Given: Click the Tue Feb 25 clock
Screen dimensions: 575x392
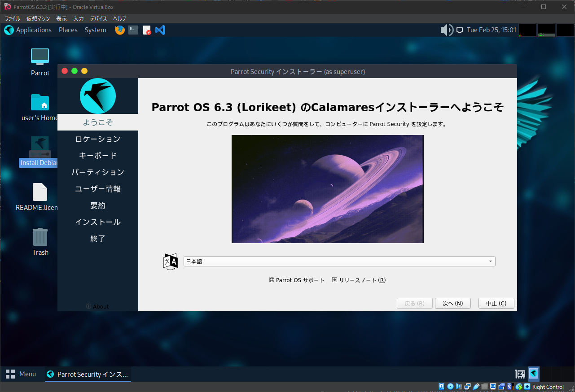Looking at the screenshot, I should click(492, 30).
